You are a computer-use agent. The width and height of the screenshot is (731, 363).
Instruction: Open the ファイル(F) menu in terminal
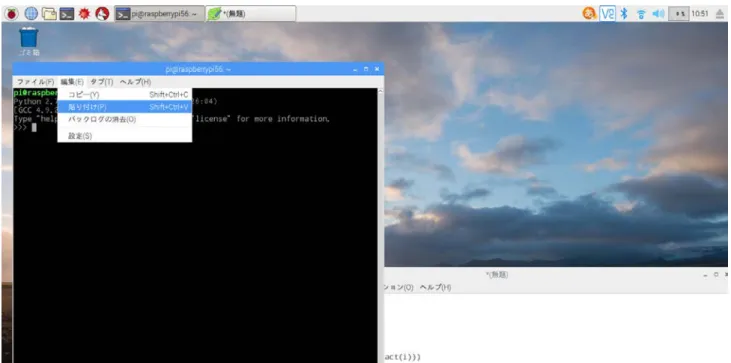35,82
